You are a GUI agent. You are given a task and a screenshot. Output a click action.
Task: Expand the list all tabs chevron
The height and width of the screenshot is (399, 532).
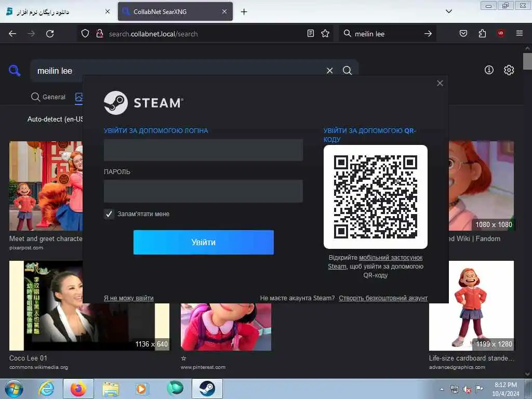tap(448, 11)
